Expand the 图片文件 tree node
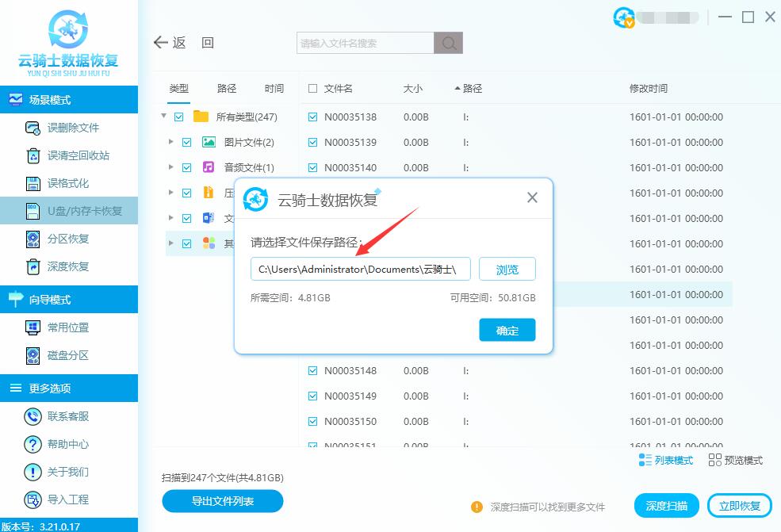The image size is (781, 532). click(x=170, y=142)
